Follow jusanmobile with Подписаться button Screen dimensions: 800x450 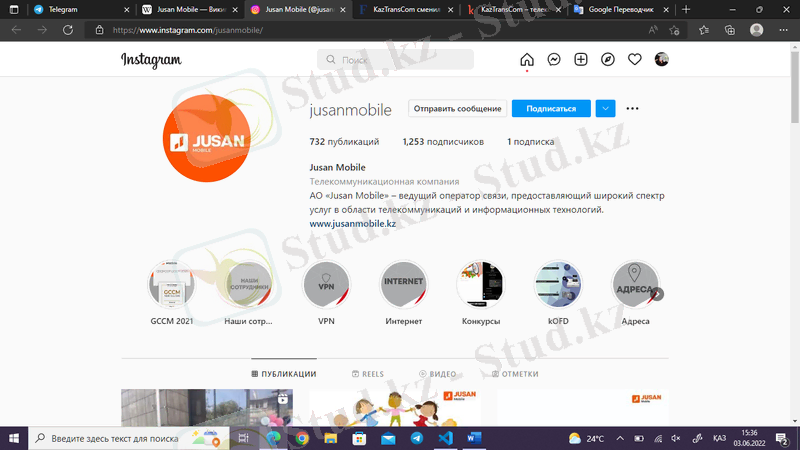(551, 109)
